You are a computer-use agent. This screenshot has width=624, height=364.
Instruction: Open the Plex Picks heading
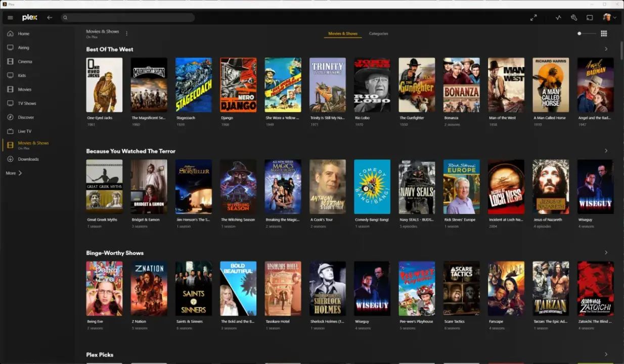tap(100, 355)
